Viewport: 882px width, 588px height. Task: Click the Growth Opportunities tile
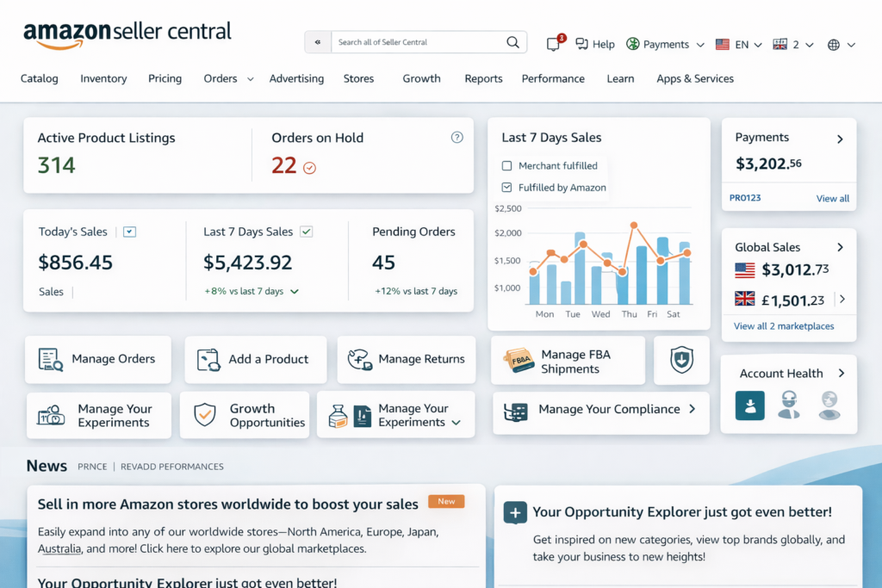pyautogui.click(x=245, y=416)
